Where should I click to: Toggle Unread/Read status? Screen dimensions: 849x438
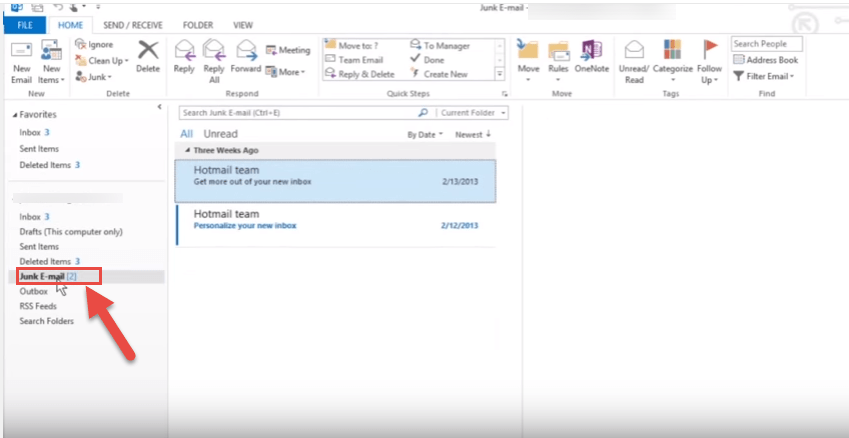coord(634,61)
